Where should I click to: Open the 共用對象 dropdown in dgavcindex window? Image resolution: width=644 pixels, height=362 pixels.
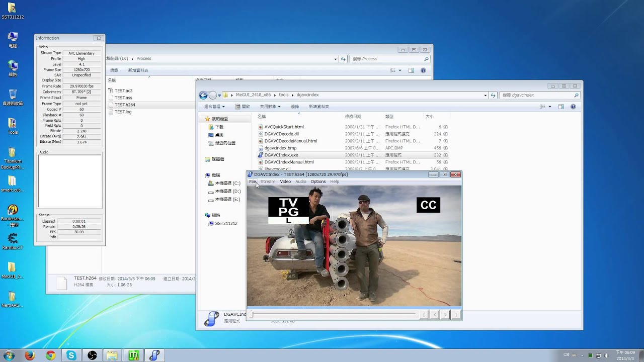point(270,107)
